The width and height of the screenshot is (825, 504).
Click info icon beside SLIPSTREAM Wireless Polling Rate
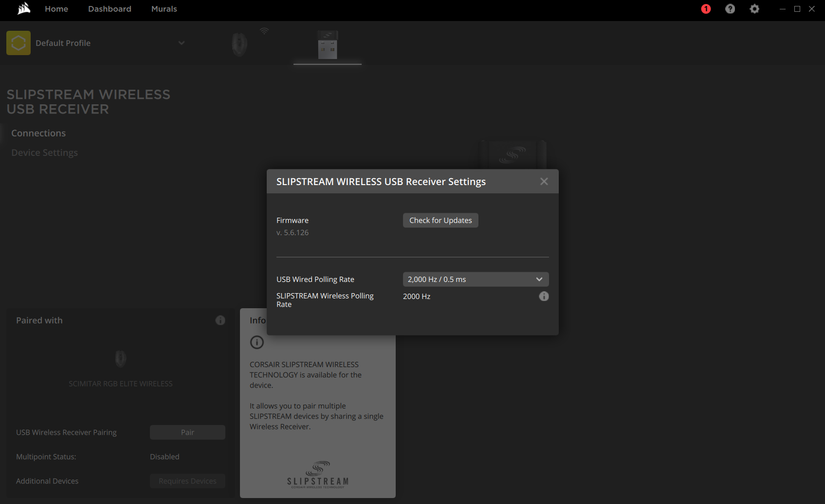(544, 297)
